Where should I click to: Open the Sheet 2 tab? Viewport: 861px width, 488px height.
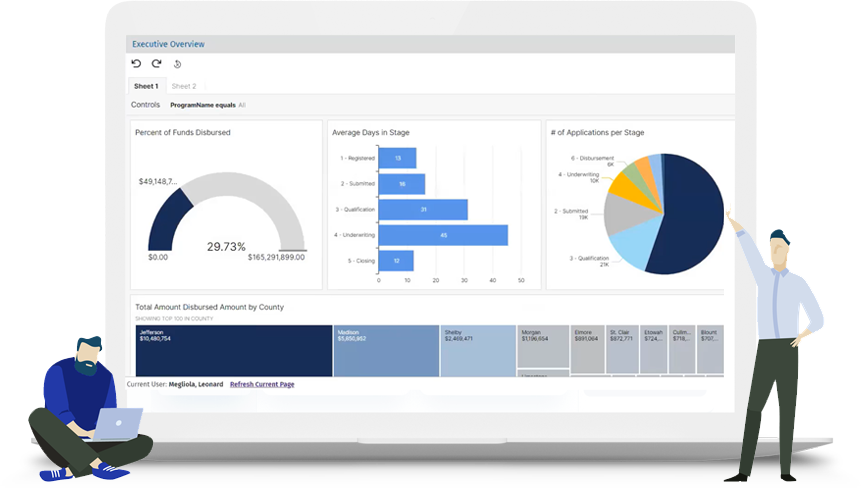coord(183,87)
